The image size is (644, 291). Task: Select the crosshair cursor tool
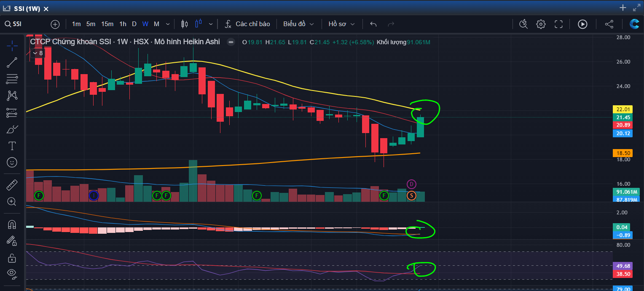tap(12, 45)
